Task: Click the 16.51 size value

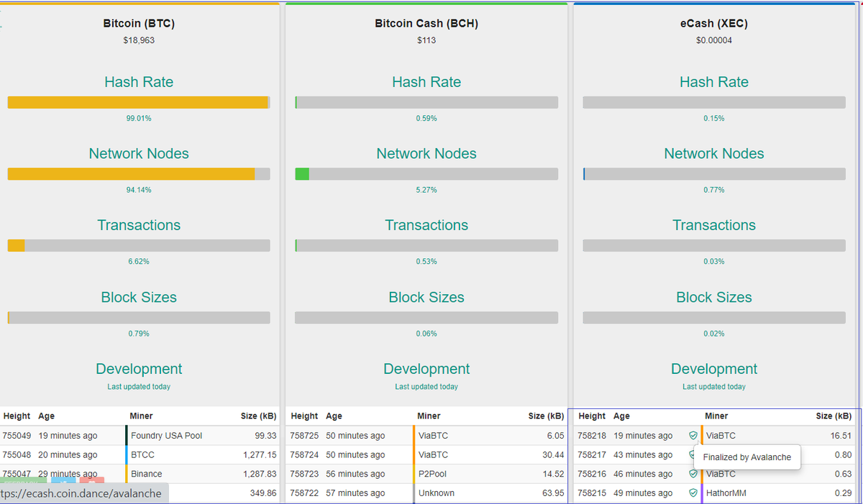Action: (841, 436)
